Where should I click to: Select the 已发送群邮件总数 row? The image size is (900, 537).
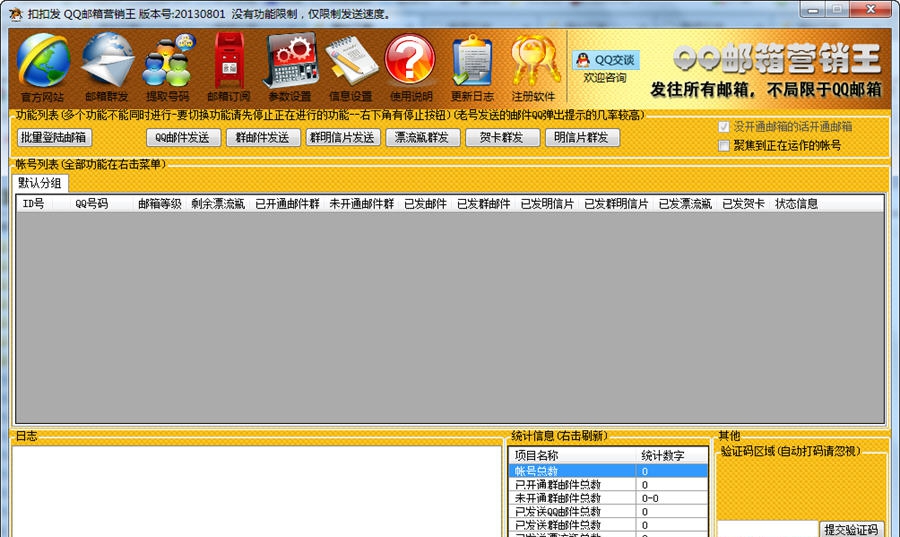point(608,525)
